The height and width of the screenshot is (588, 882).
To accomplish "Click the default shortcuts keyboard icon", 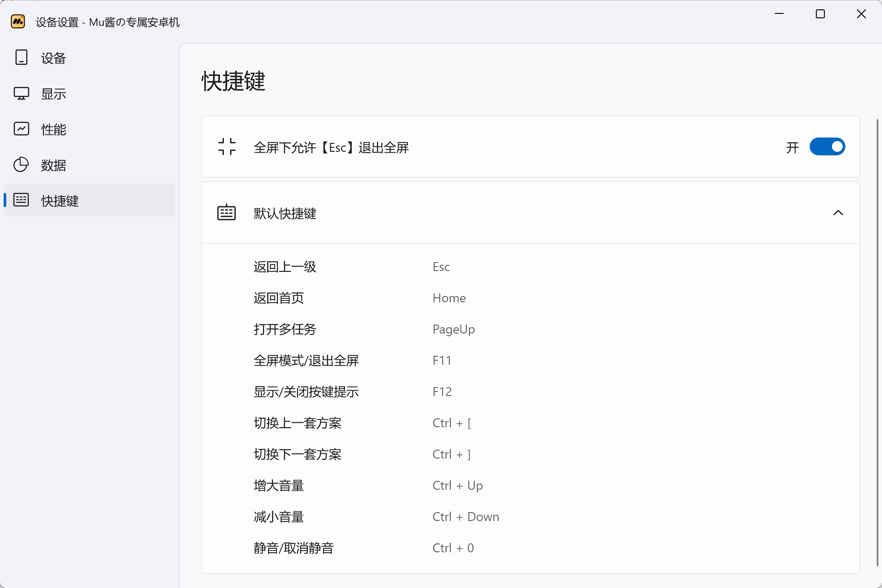I will [x=227, y=213].
